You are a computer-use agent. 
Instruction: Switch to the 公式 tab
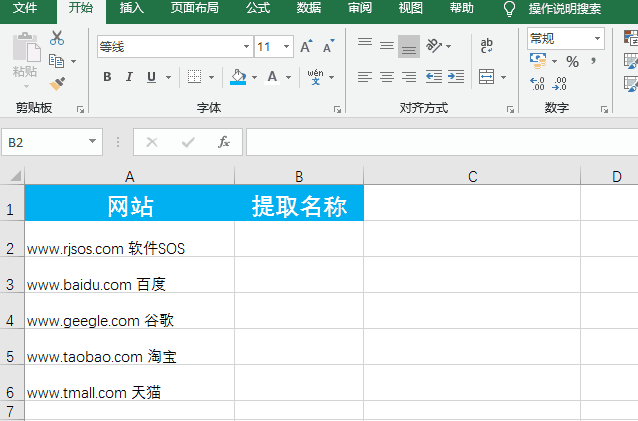pyautogui.click(x=258, y=8)
